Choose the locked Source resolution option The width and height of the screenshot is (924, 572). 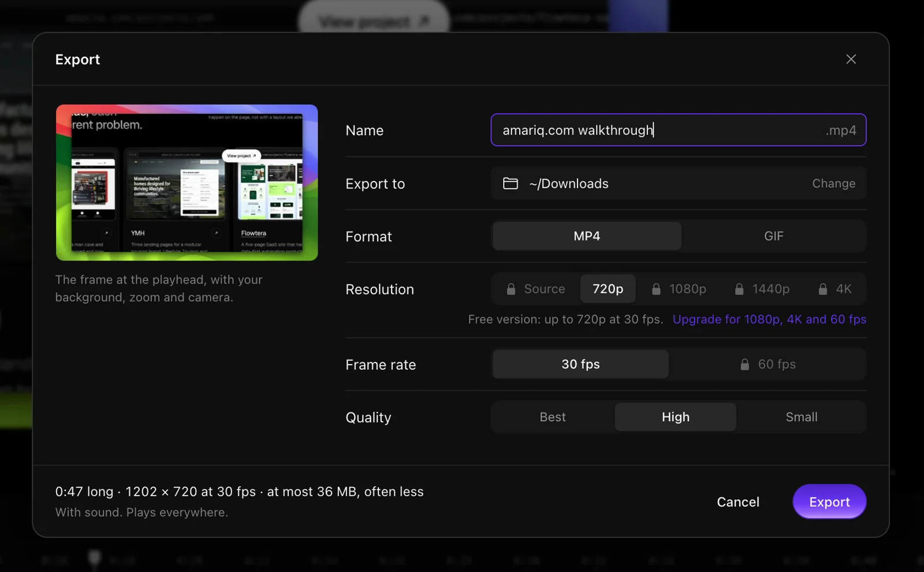[536, 289]
